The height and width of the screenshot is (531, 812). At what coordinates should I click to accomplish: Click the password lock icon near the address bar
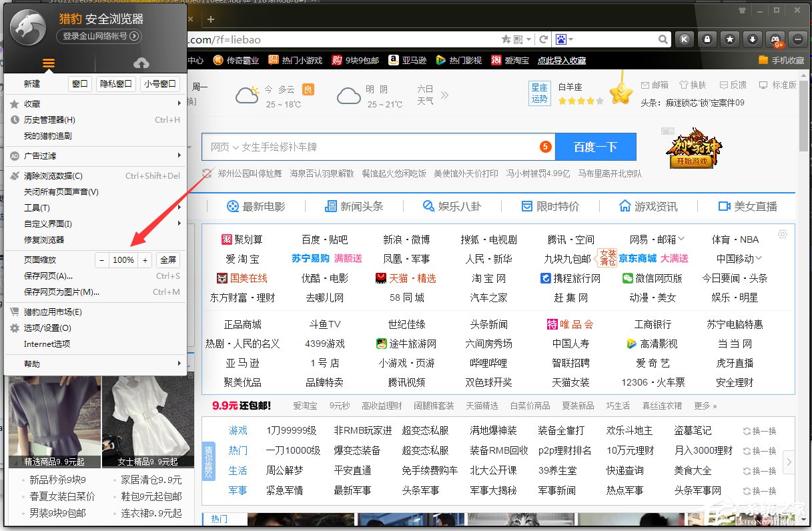(x=707, y=39)
